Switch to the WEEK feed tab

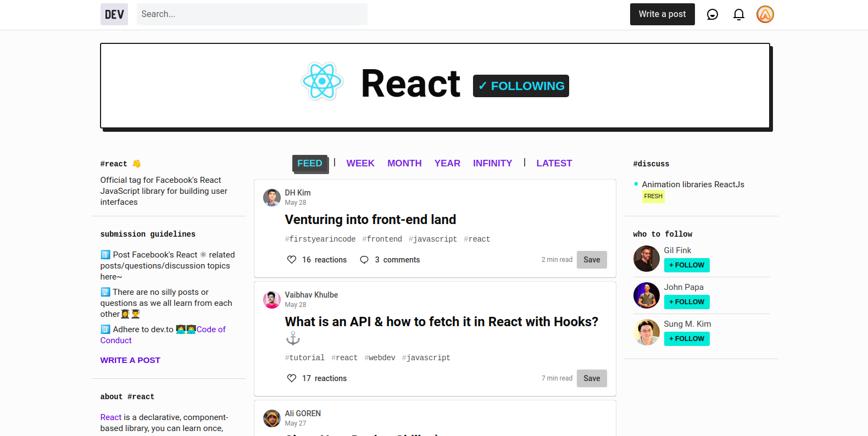[360, 163]
